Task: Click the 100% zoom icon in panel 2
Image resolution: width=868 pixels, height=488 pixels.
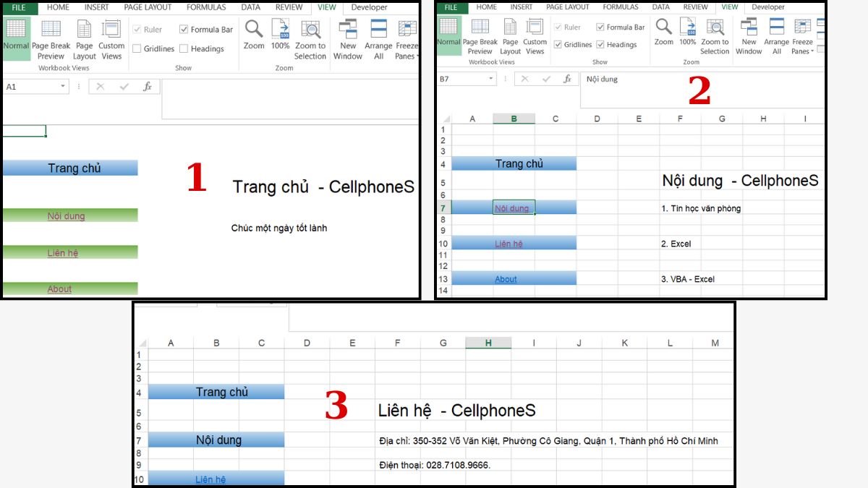Action: click(687, 27)
